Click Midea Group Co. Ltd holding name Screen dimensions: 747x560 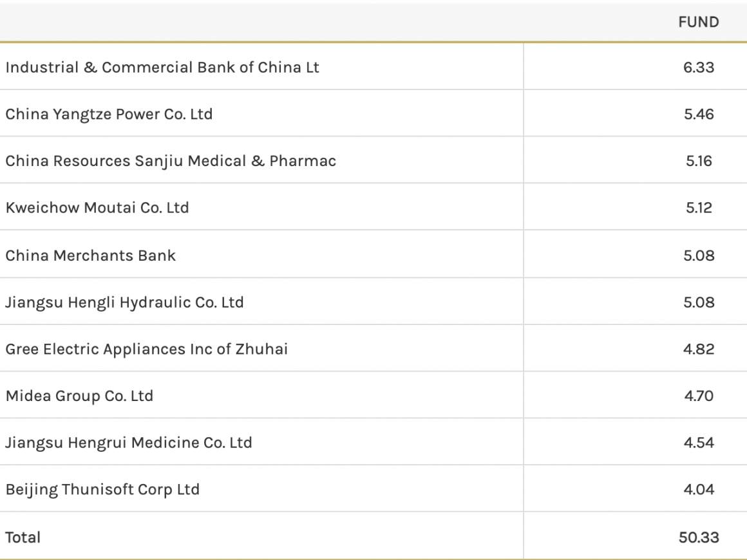[79, 396]
